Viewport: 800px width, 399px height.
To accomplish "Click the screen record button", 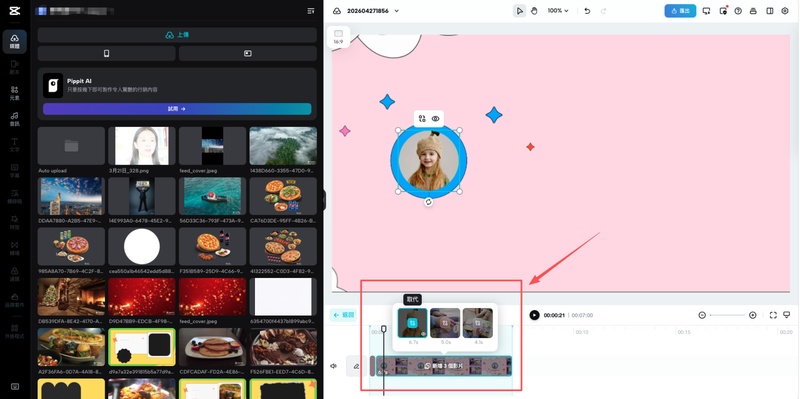I will click(247, 54).
